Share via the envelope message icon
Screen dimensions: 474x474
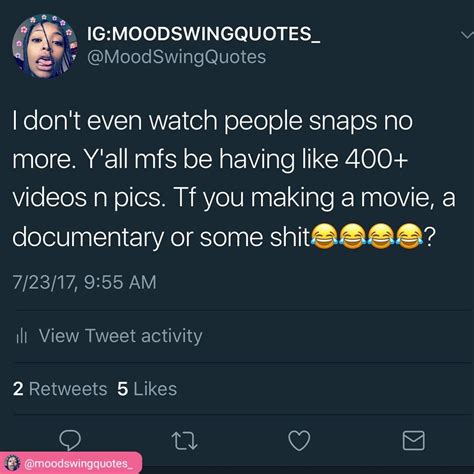click(414, 441)
